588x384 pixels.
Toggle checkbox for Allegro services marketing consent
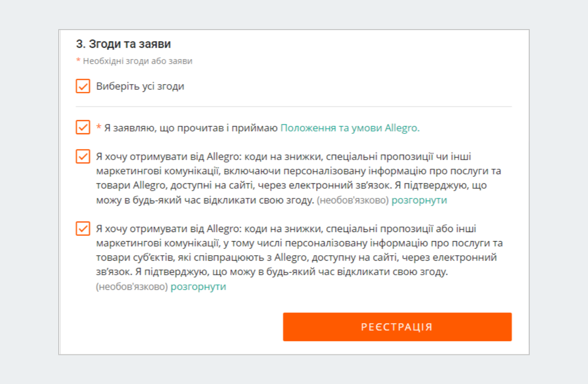pyautogui.click(x=83, y=157)
